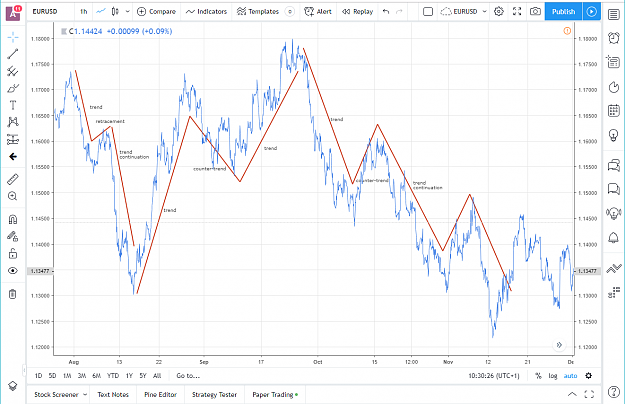Start bar Replay mode

pos(358,12)
